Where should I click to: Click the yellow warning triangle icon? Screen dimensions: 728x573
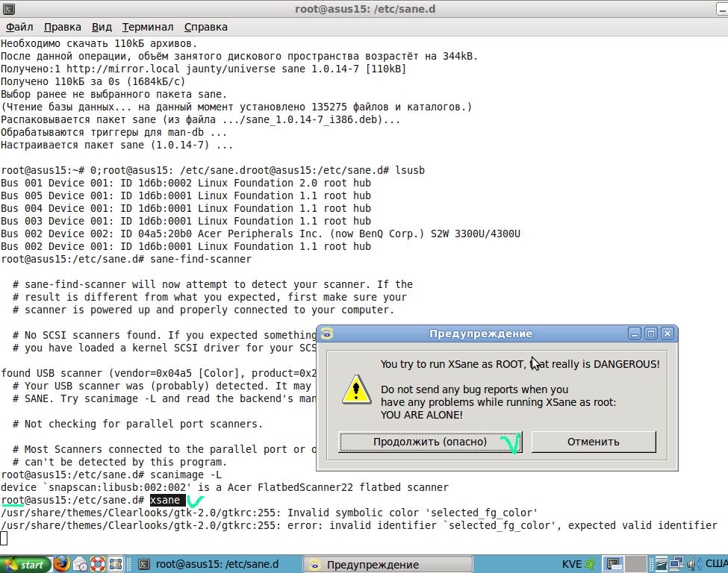(356, 389)
